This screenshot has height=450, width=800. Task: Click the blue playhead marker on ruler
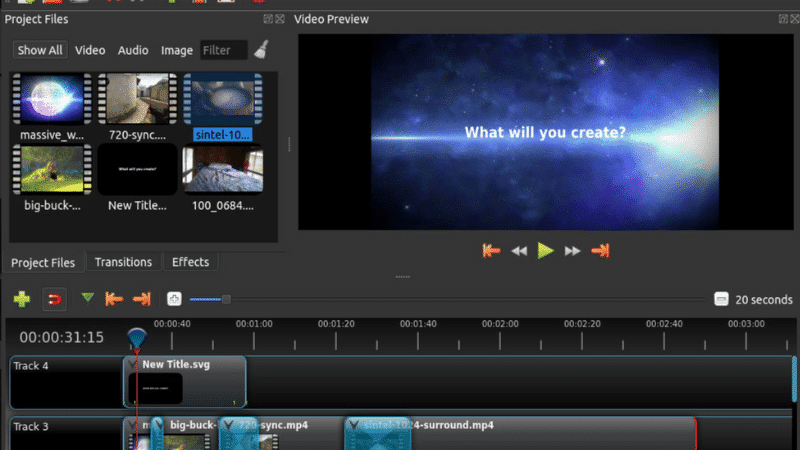pyautogui.click(x=137, y=338)
